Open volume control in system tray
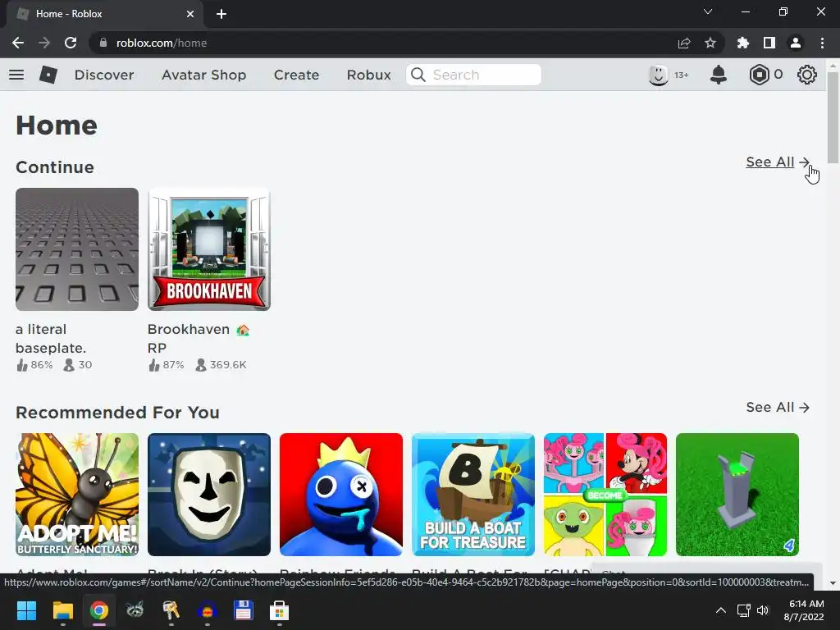The image size is (840, 630). pos(763,610)
